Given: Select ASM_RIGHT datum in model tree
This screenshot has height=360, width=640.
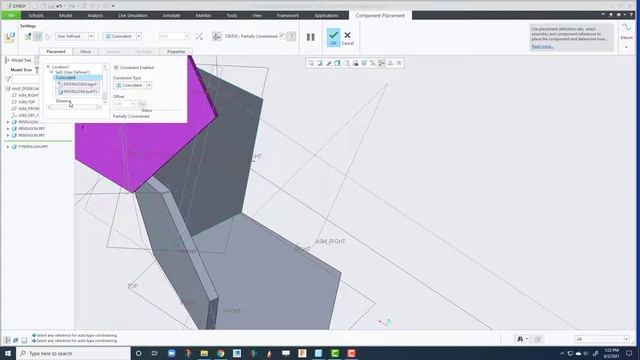Looking at the screenshot, I should point(25,95).
